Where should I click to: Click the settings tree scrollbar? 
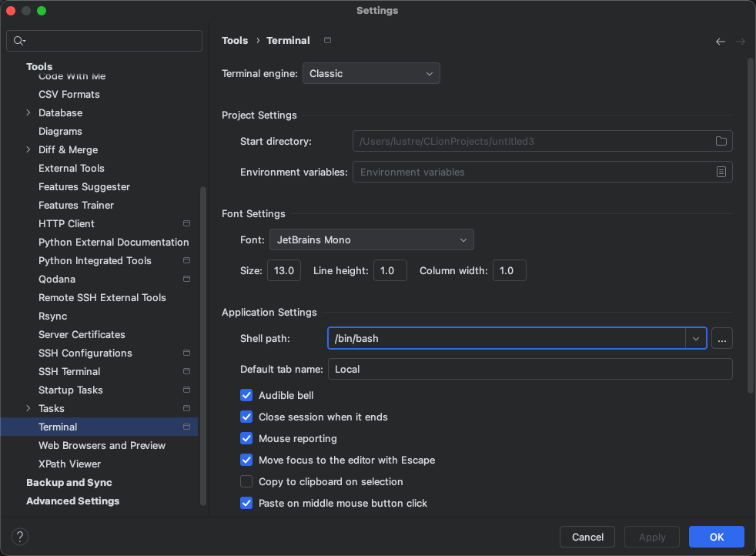tap(203, 346)
